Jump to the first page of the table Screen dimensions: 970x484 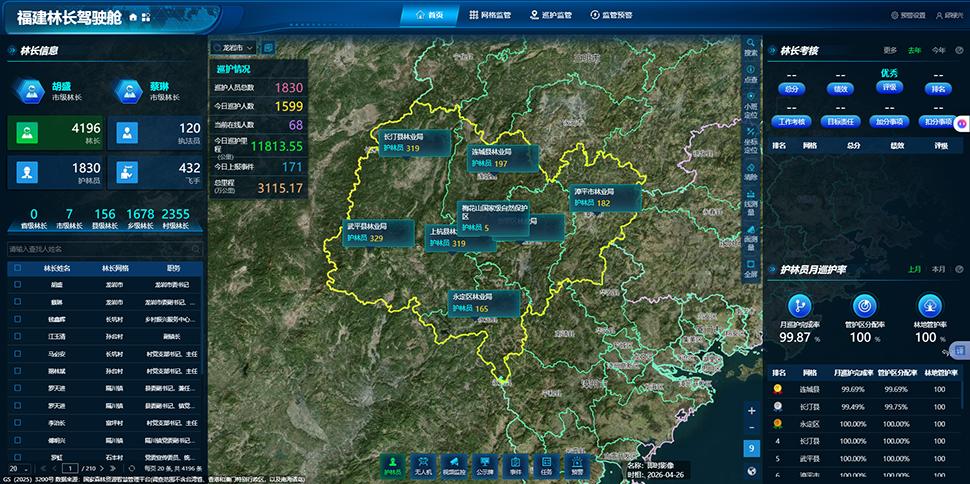pyautogui.click(x=43, y=469)
